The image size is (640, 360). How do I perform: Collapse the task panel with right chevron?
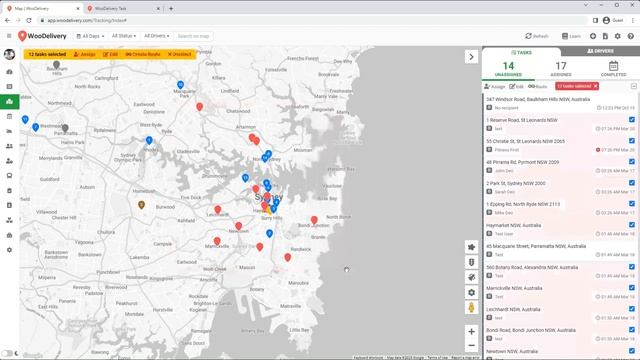(471, 57)
